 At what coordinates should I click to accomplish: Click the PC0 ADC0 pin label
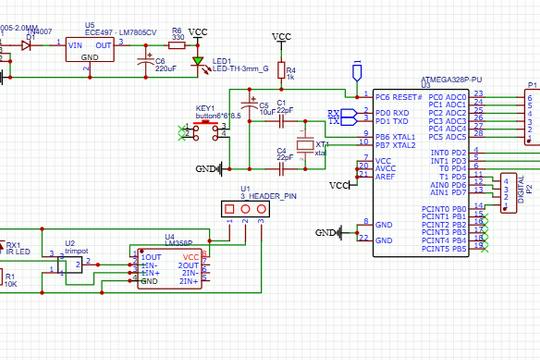point(447,97)
